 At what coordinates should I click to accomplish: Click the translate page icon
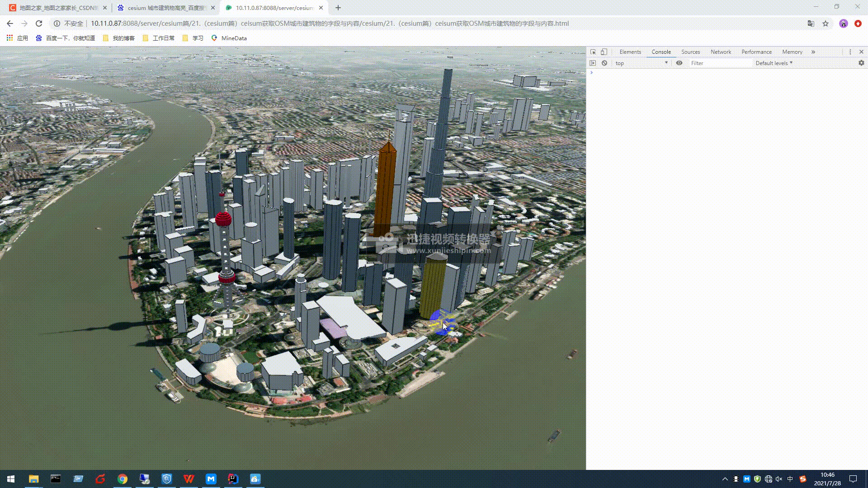[x=811, y=23]
